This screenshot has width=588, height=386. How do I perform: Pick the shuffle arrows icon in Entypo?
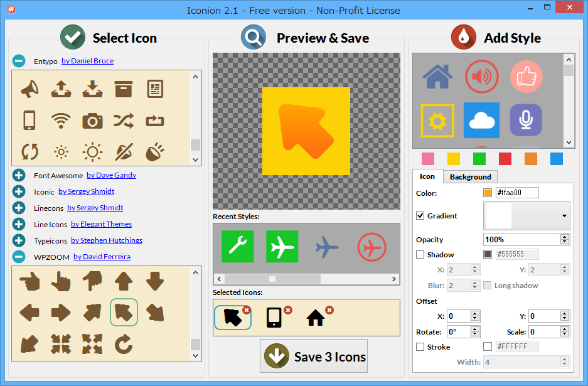(124, 120)
